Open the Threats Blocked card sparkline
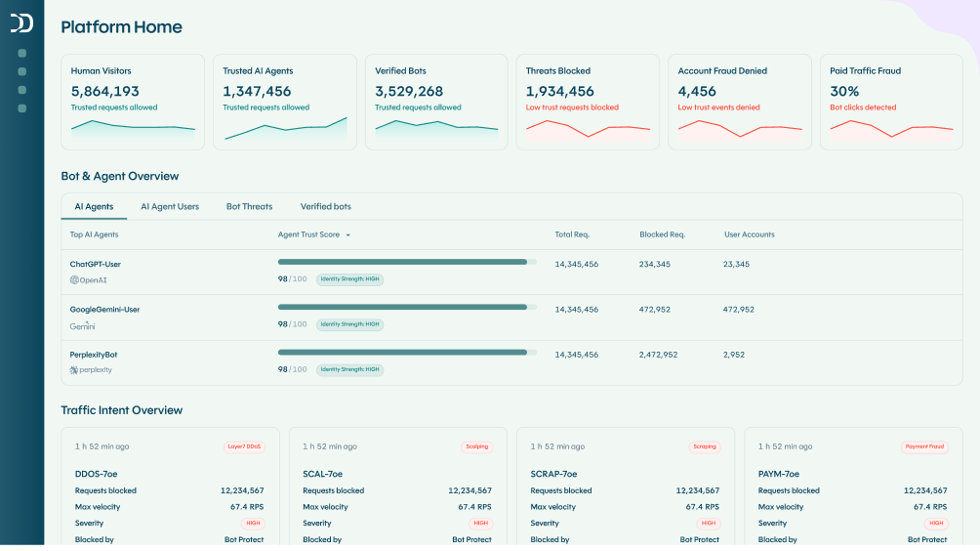 (589, 130)
